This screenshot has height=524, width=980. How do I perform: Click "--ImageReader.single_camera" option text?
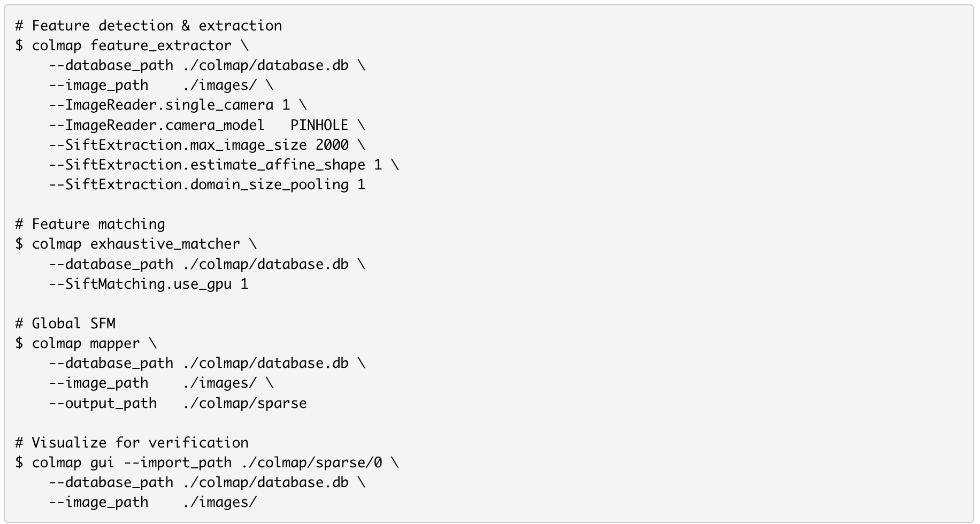[161, 105]
